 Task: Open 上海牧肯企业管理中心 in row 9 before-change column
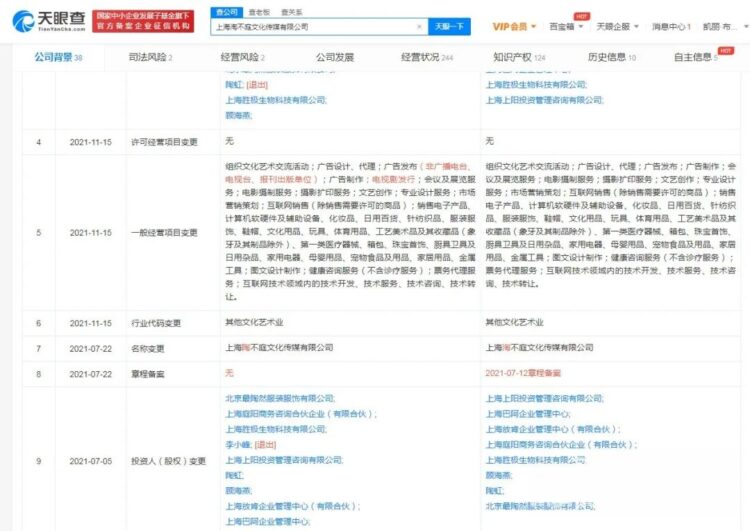pos(292,506)
